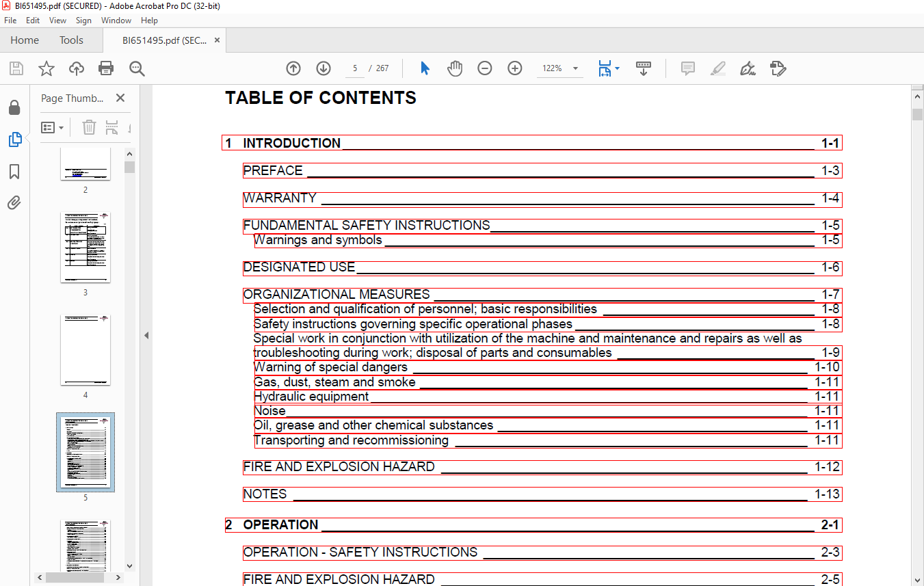Upload file to cloud icon
The height and width of the screenshot is (586, 924).
pyautogui.click(x=77, y=68)
